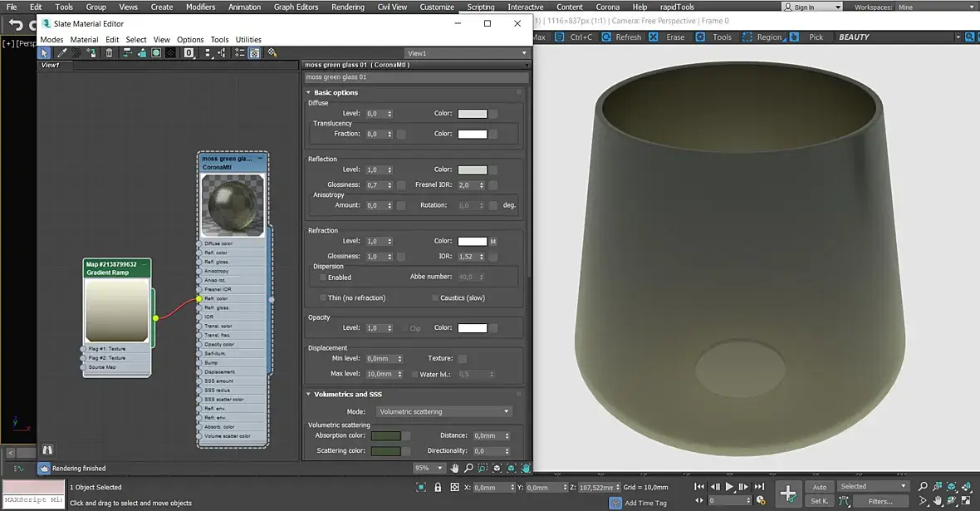This screenshot has height=511, width=980.
Task: Click the large plus set key button
Action: (788, 492)
